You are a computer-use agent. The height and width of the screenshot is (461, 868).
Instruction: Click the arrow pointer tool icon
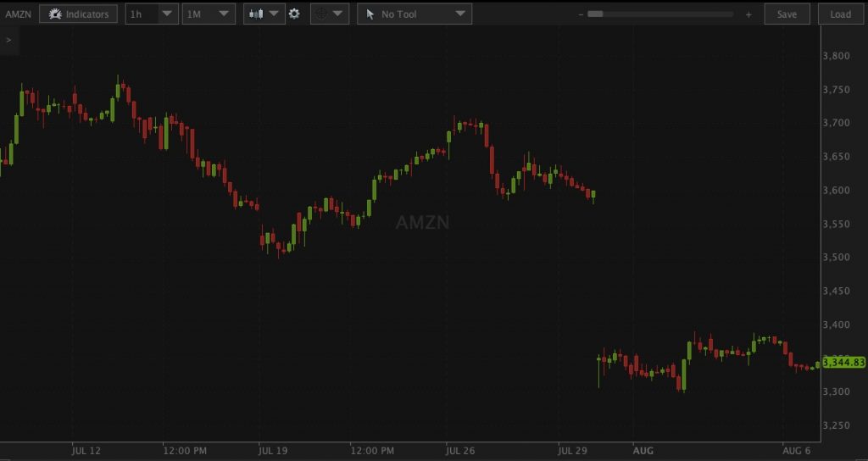370,14
